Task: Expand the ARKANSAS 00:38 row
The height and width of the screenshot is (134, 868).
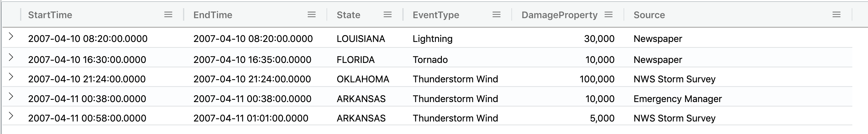Action: [x=11, y=96]
